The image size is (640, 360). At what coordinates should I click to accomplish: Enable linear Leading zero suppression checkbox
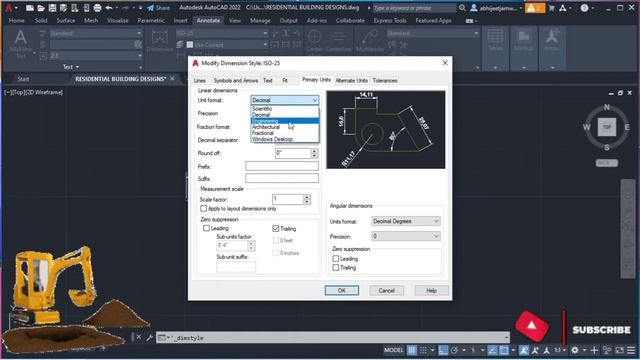click(x=207, y=228)
